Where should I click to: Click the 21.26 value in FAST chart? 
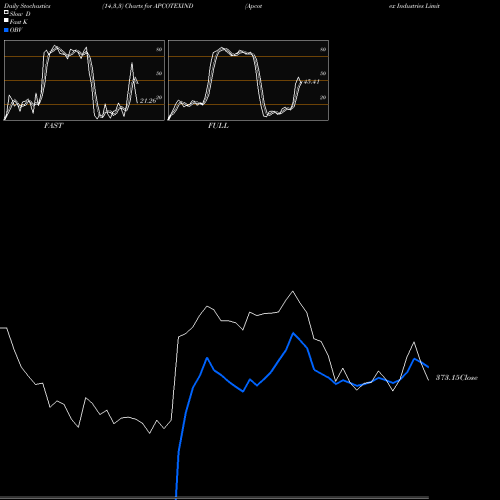[x=148, y=101]
